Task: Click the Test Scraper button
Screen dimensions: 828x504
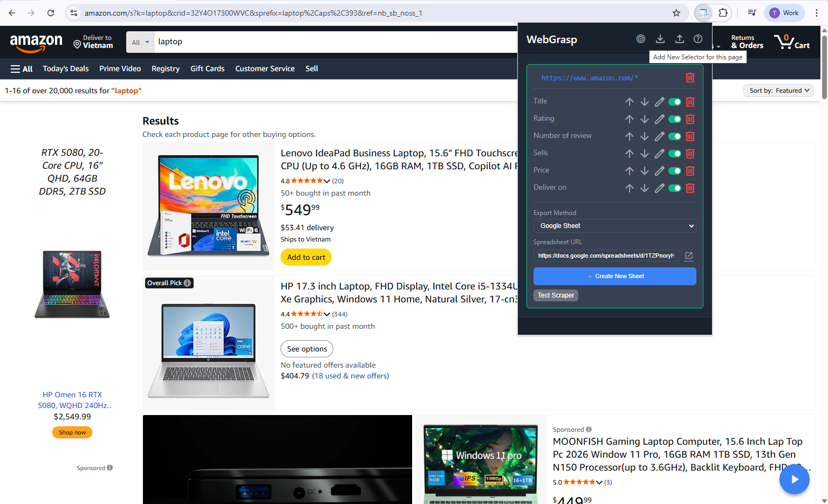Action: [556, 295]
